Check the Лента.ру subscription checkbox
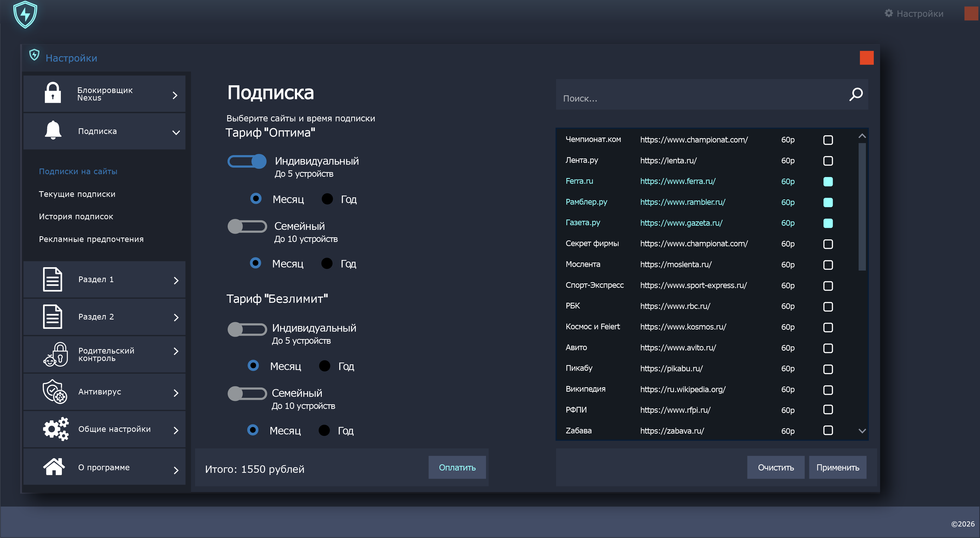The width and height of the screenshot is (980, 538). coord(828,161)
